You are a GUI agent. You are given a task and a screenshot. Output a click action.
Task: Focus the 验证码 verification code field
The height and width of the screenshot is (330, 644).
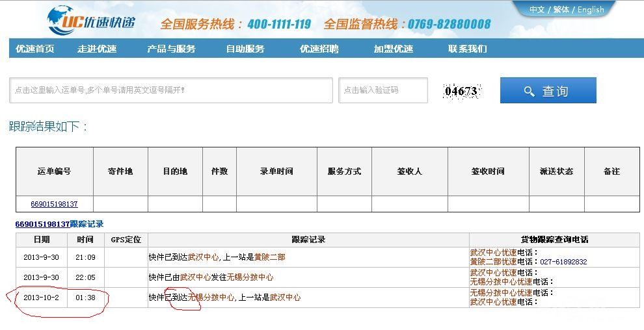click(x=383, y=90)
